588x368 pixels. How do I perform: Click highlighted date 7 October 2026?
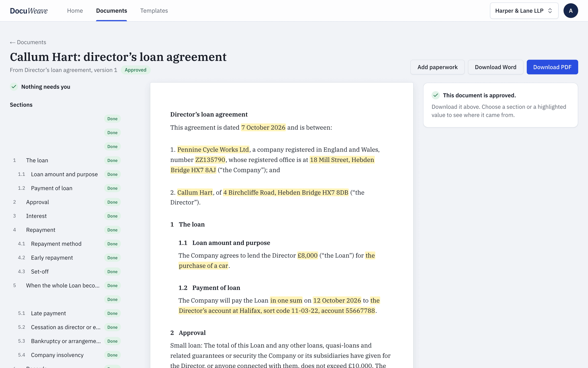pyautogui.click(x=263, y=127)
